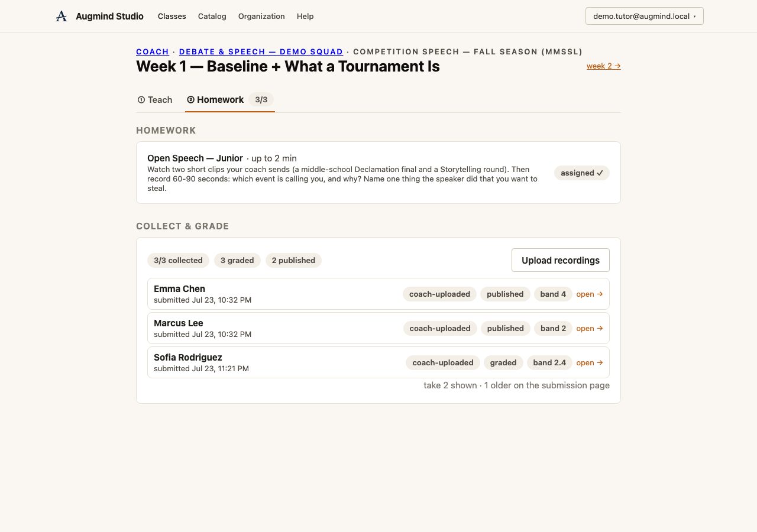Click the Upload recordings button

coord(561,260)
